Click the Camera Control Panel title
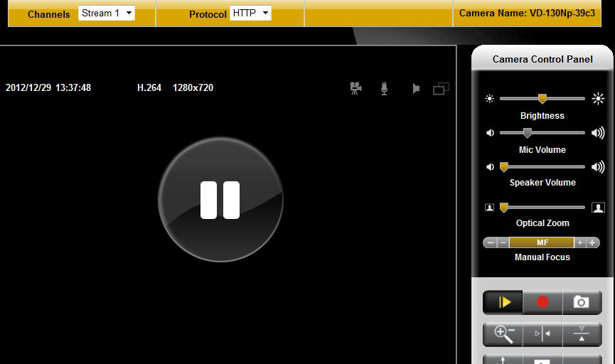Viewport: 615px width, 364px height. click(542, 59)
